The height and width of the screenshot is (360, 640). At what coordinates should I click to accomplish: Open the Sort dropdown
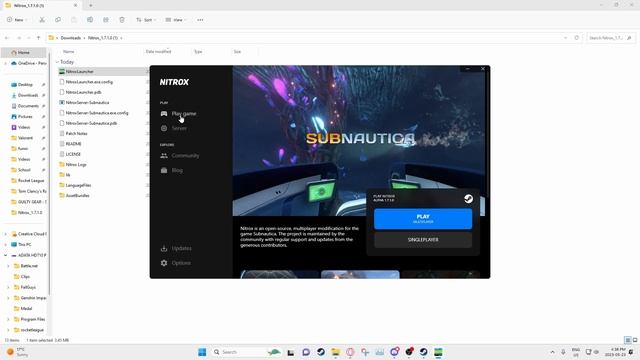[x=146, y=20]
